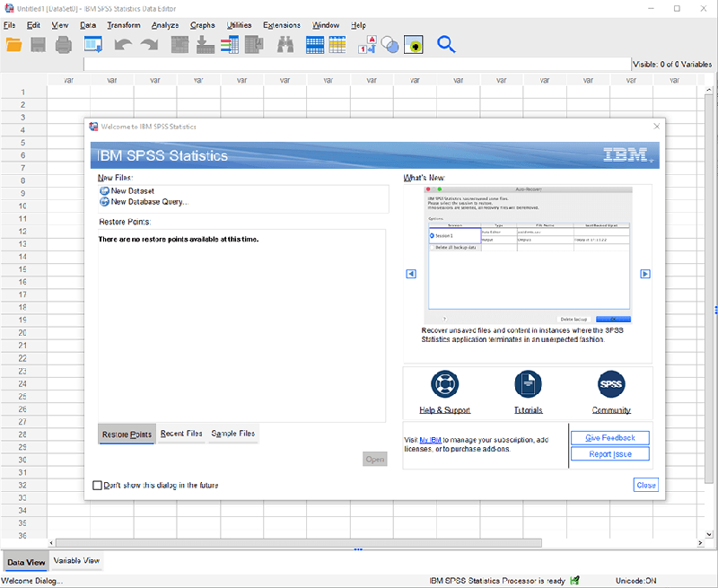The width and height of the screenshot is (718, 588).
Task: Show next What's New slide arrow
Action: click(x=644, y=274)
